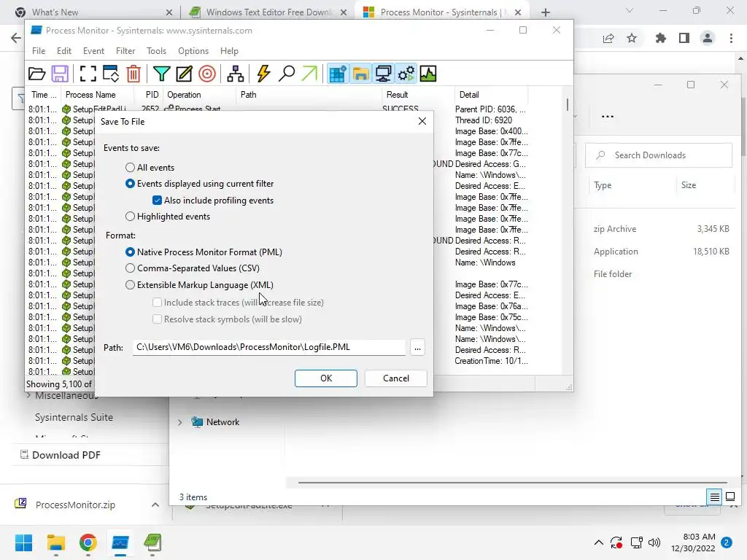Toggle Show Network Activity icon

click(384, 74)
